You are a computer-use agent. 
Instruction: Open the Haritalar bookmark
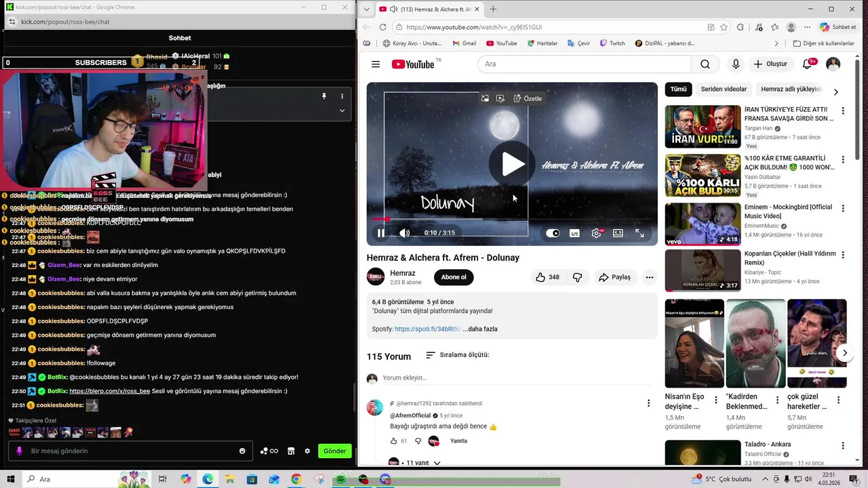[x=541, y=43]
